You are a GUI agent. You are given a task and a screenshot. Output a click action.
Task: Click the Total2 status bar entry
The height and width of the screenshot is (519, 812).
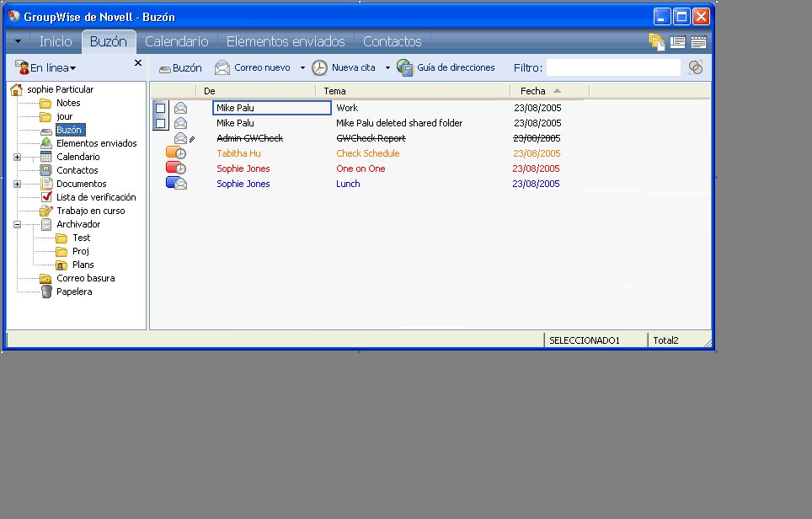(x=665, y=340)
